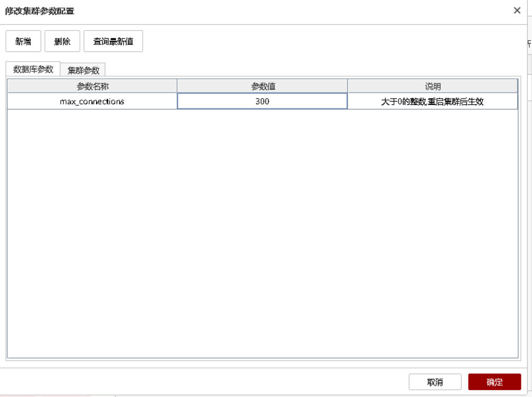
Task: Select the max_connections parameter name cell
Action: point(92,101)
